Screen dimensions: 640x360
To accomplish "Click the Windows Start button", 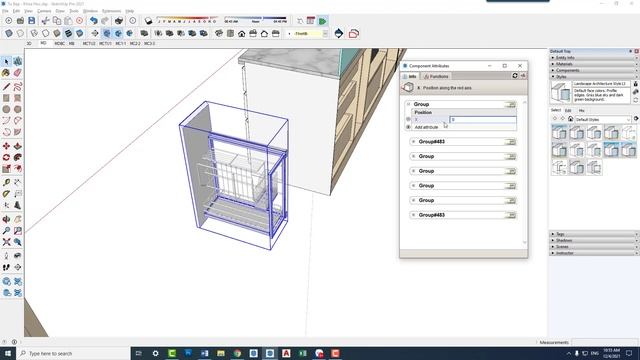I will point(8,353).
